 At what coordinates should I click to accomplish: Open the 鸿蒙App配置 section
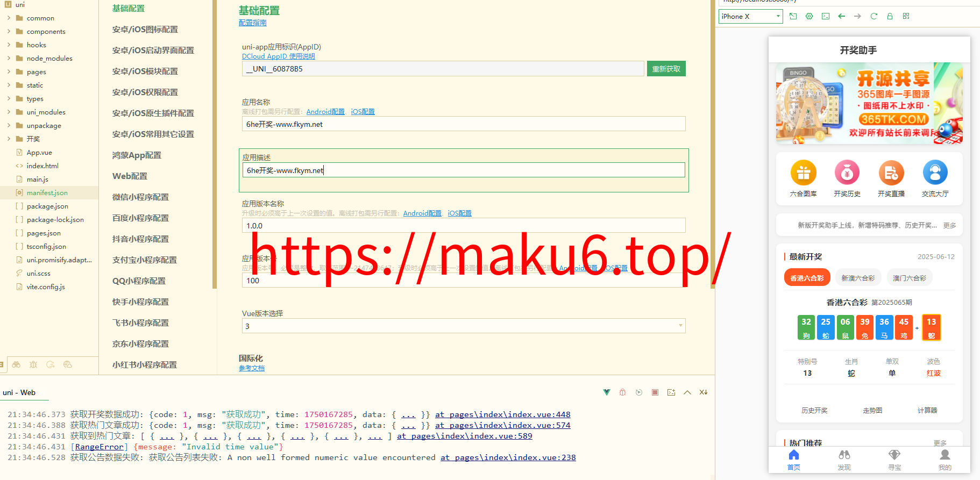coord(137,155)
